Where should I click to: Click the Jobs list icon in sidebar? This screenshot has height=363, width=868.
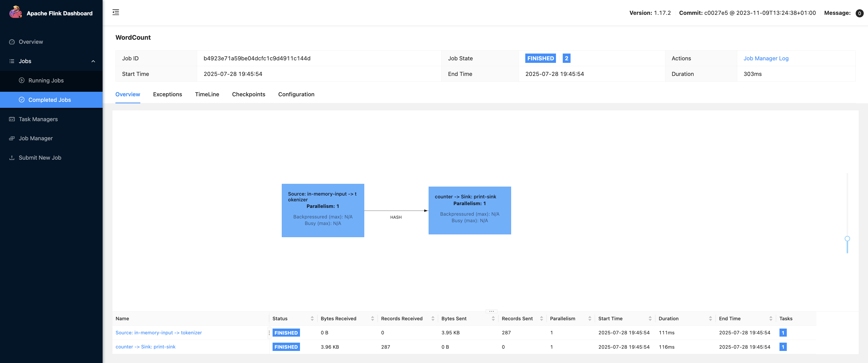pyautogui.click(x=12, y=61)
